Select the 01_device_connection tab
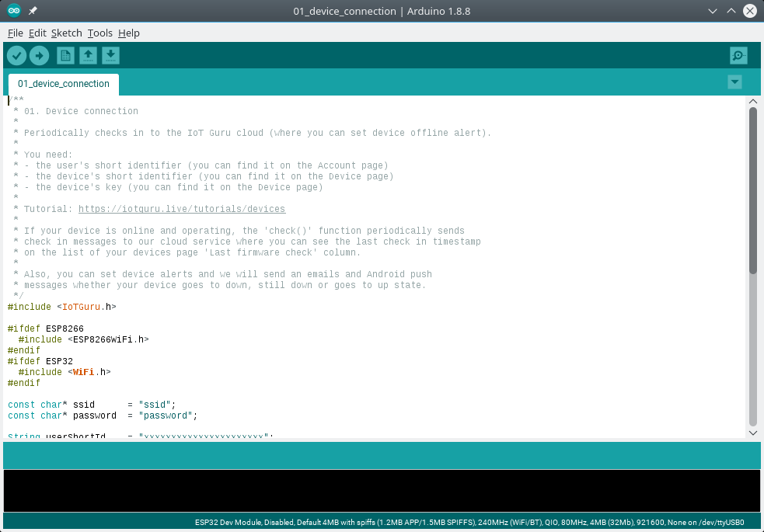 click(x=64, y=84)
